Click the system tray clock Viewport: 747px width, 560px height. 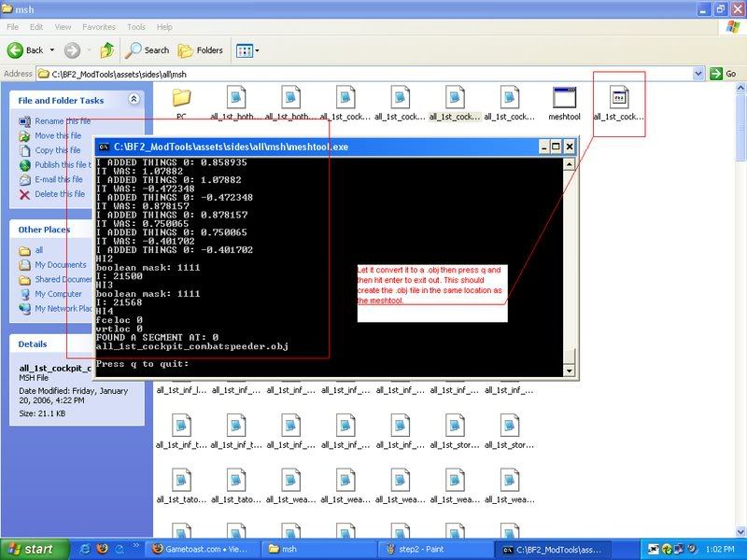[720, 549]
